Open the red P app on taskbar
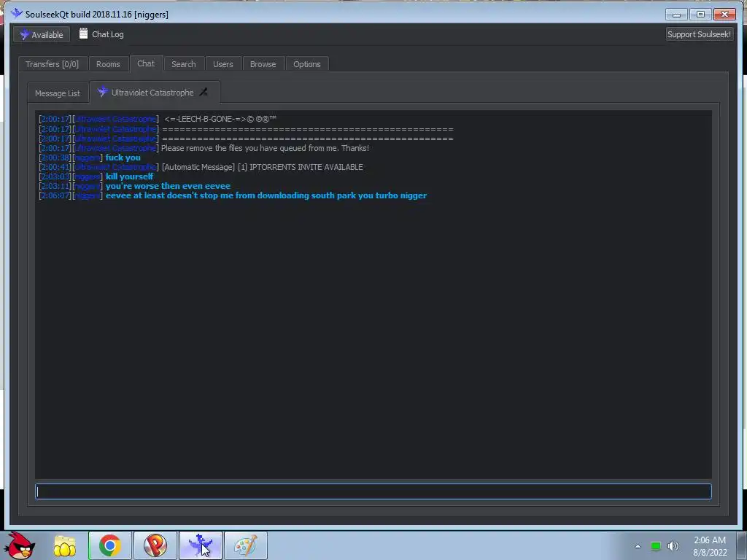This screenshot has height=560, width=747. pos(155,545)
